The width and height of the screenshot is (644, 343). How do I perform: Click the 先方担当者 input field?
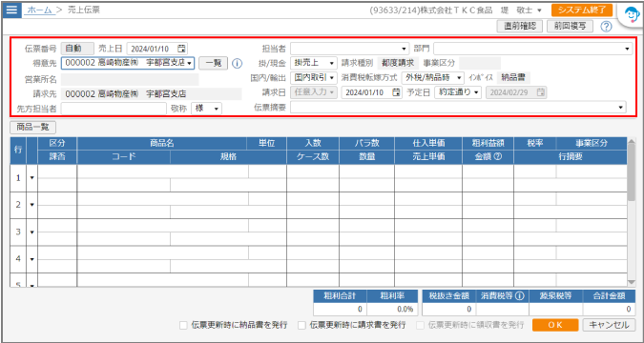point(114,109)
